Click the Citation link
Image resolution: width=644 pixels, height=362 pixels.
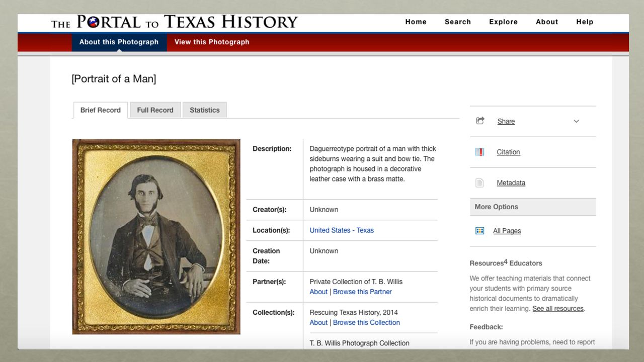click(509, 152)
